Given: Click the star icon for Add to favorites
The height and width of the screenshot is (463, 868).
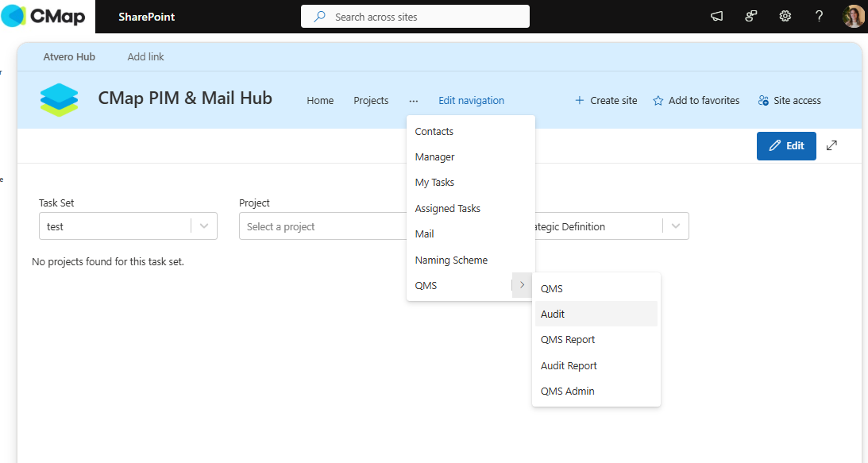Looking at the screenshot, I should pyautogui.click(x=658, y=101).
